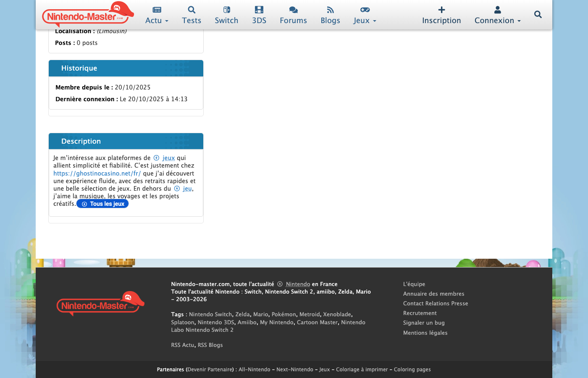588x378 pixels.
Task: Select the text "Dernière connexion : Le 20/10/2025 à 14:13"
Action: coord(121,99)
